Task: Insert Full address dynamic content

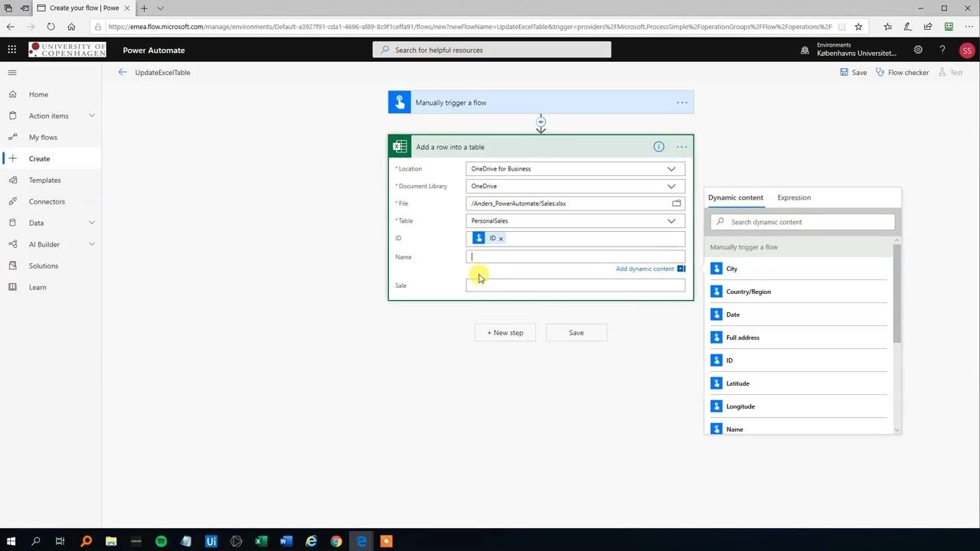Action: tap(799, 337)
